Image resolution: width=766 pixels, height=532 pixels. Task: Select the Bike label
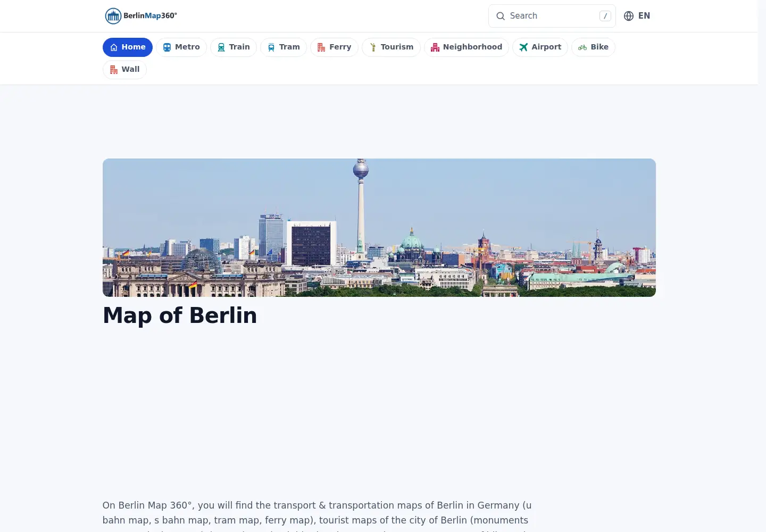tap(600, 47)
